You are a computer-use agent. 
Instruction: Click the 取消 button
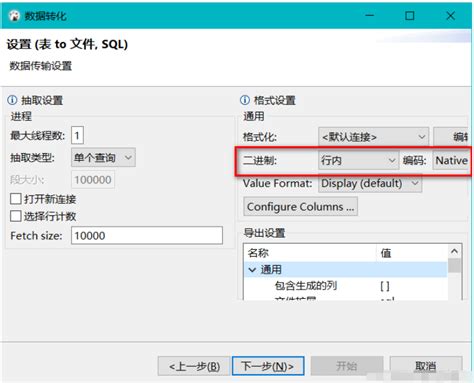click(426, 366)
